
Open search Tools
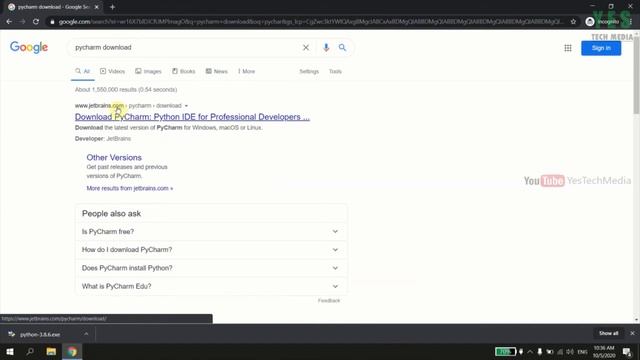pyautogui.click(x=335, y=71)
